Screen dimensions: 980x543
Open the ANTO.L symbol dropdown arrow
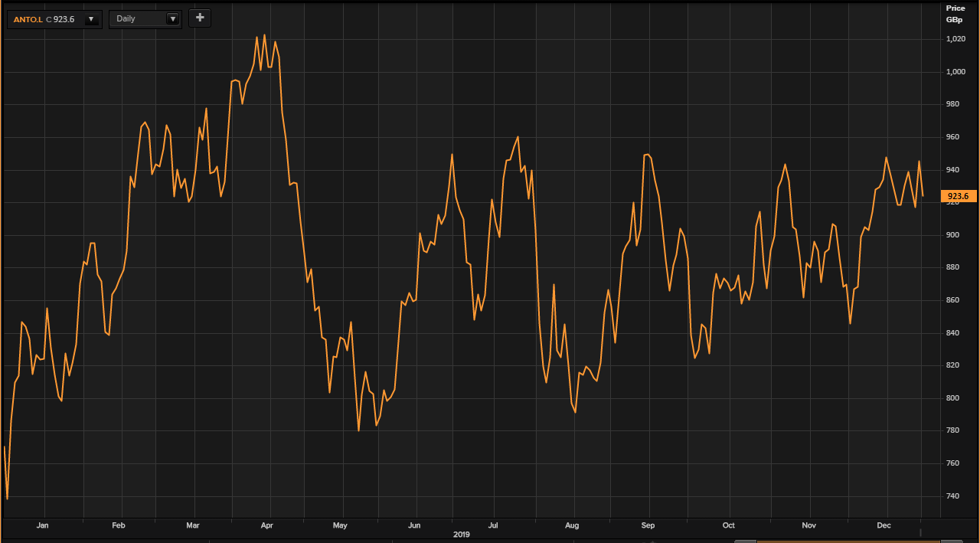(x=91, y=19)
